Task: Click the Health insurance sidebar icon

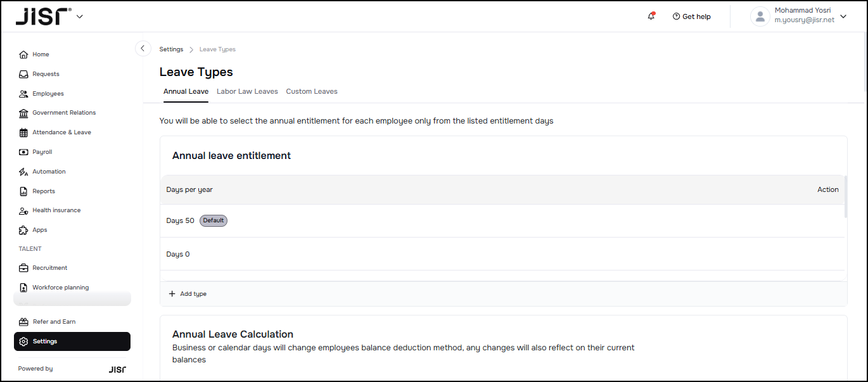Action: (x=23, y=210)
